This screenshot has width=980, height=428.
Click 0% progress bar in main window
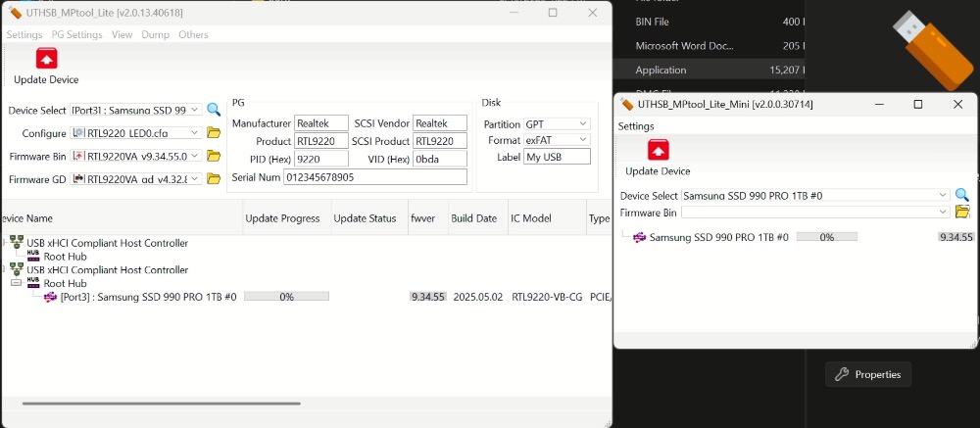286,297
